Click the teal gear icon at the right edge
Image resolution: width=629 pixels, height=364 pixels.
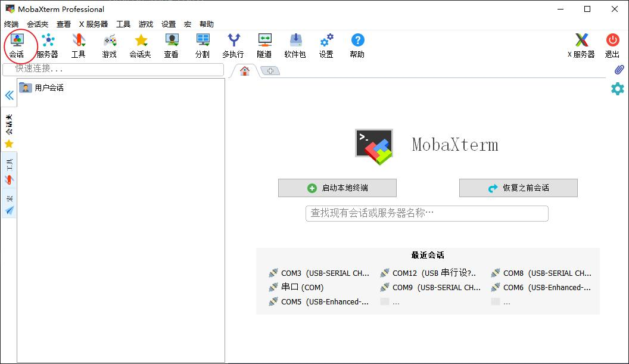[618, 89]
